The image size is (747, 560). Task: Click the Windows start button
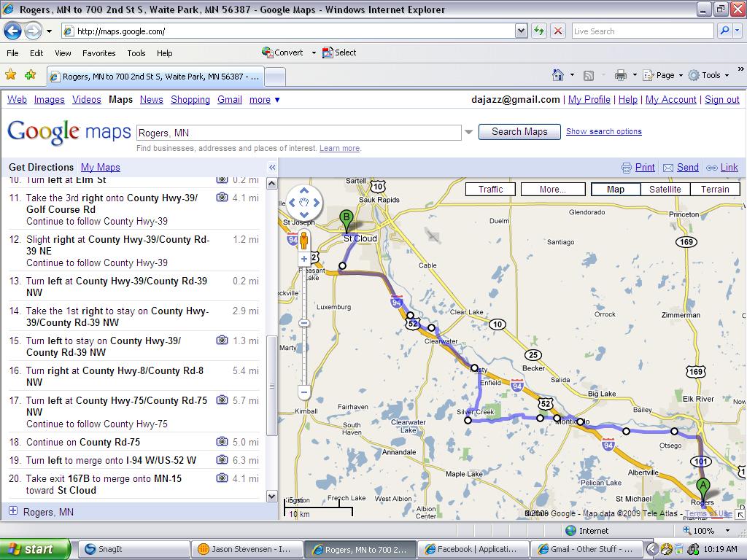point(35,549)
